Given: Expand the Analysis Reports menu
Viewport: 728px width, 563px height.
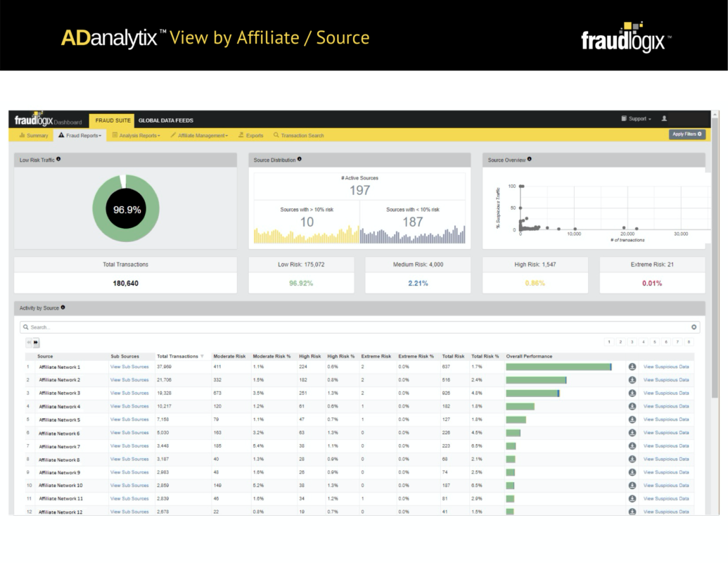Looking at the screenshot, I should pyautogui.click(x=136, y=135).
